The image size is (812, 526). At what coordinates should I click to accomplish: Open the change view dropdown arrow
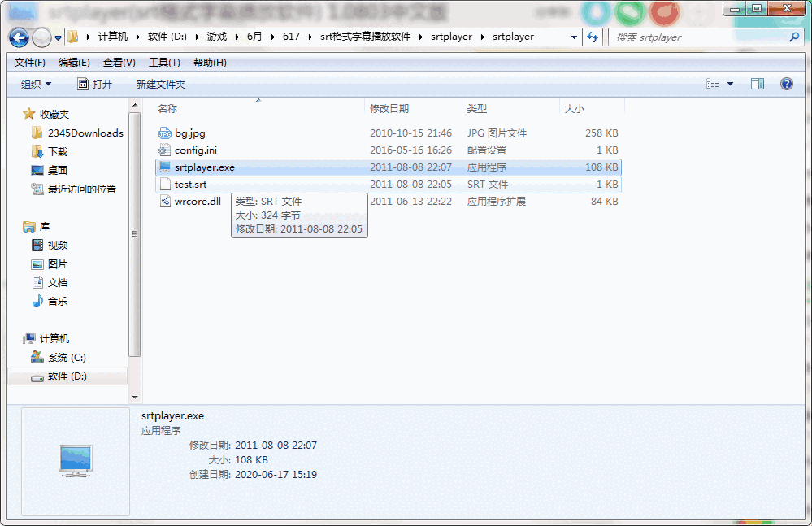coord(727,83)
